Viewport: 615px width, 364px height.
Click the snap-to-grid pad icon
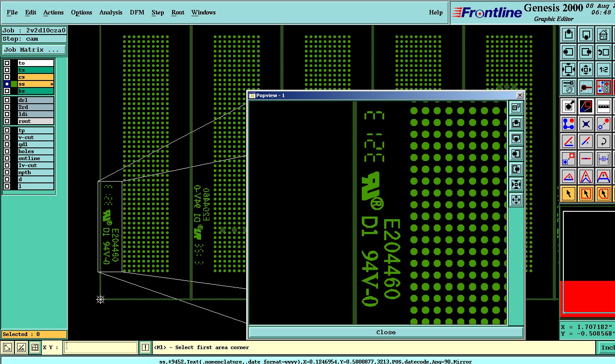[586, 87]
